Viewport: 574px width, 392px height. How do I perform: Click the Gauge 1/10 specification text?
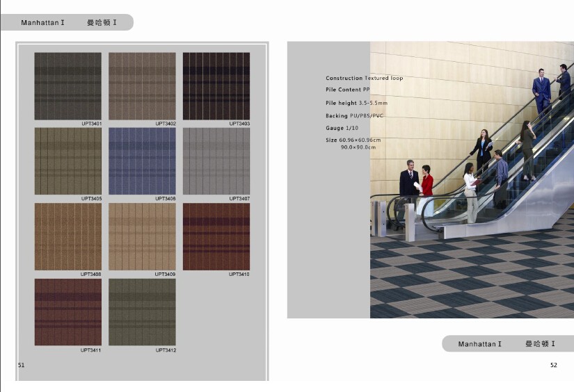click(342, 129)
